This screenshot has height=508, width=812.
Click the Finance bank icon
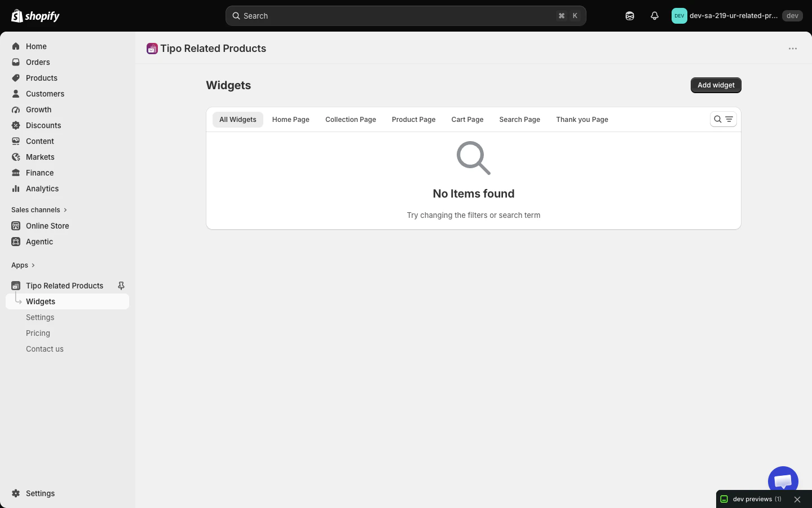tap(16, 173)
